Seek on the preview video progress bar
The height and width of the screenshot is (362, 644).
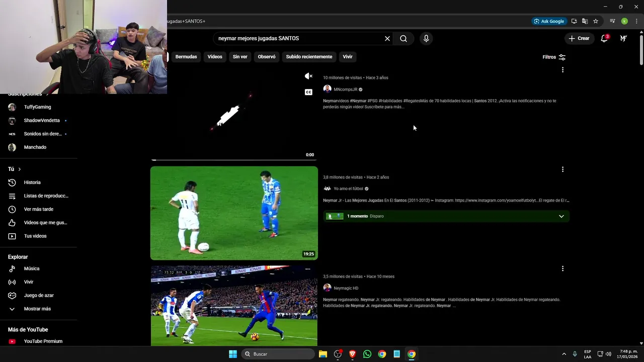coord(234,160)
